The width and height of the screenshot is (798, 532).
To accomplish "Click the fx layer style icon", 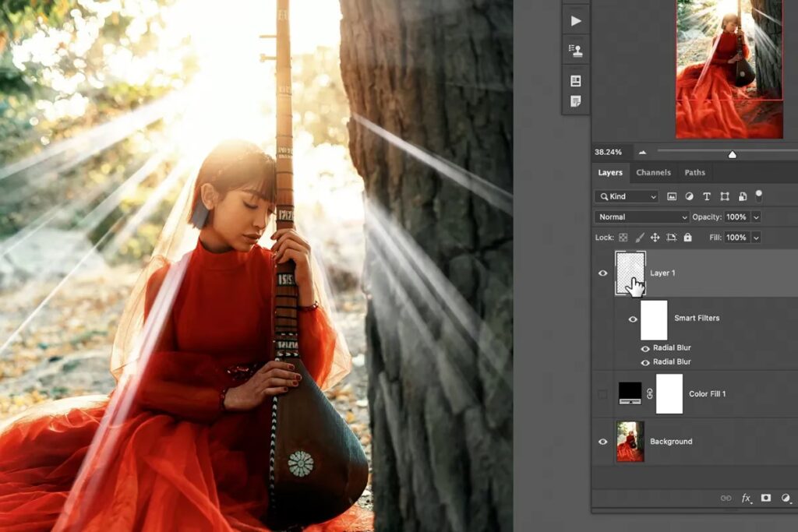I will [x=746, y=498].
